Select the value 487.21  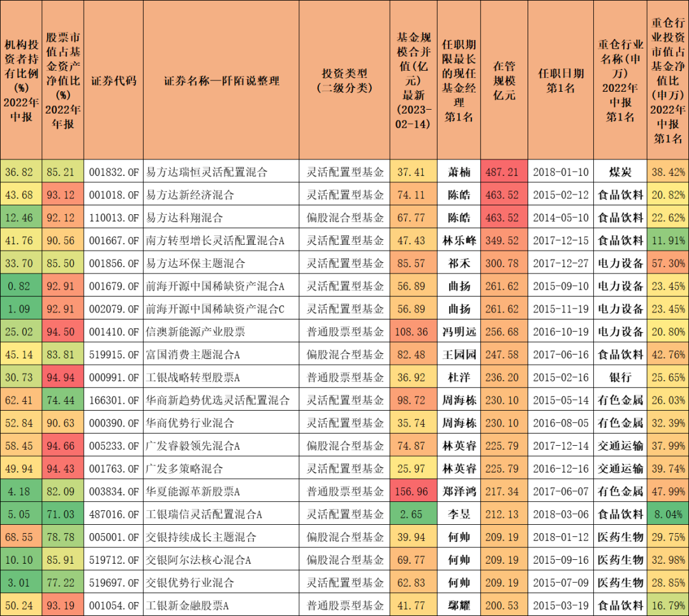(x=504, y=172)
